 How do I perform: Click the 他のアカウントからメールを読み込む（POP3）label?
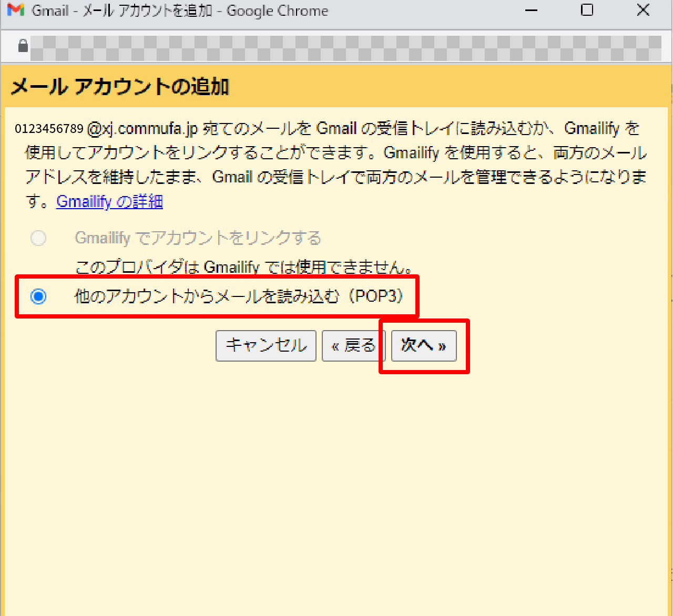coord(239,296)
